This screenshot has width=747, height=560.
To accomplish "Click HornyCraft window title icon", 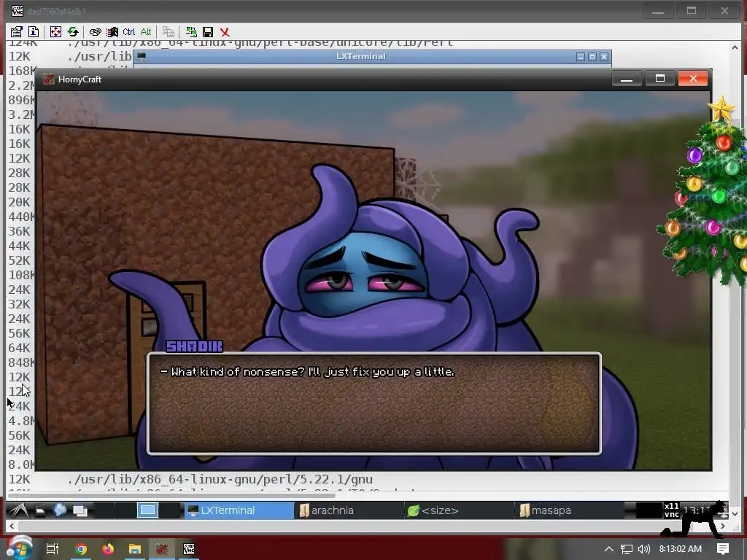I will pos(48,79).
